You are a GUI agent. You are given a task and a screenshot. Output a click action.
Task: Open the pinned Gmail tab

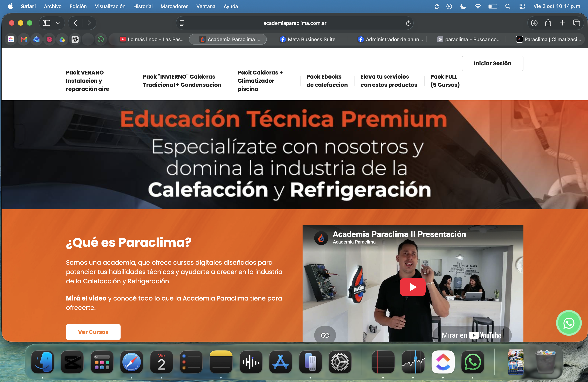tap(24, 39)
